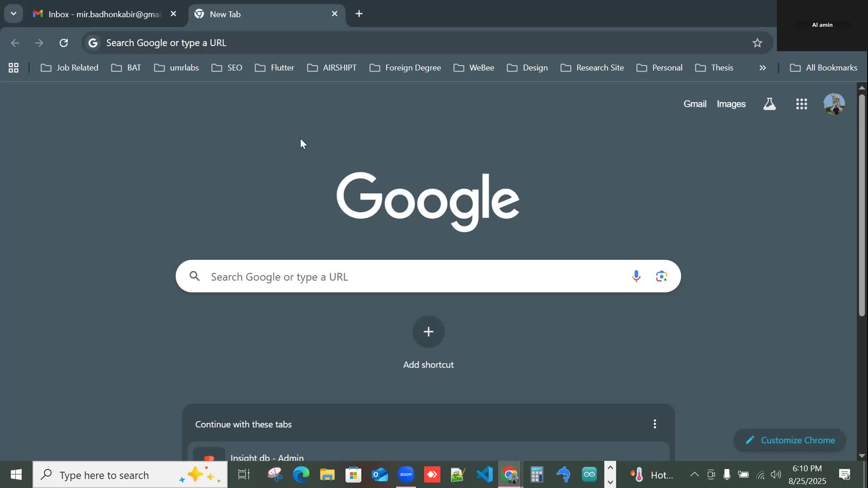The width and height of the screenshot is (868, 488).
Task: Search by image with Google Lens icon
Action: 661,276
